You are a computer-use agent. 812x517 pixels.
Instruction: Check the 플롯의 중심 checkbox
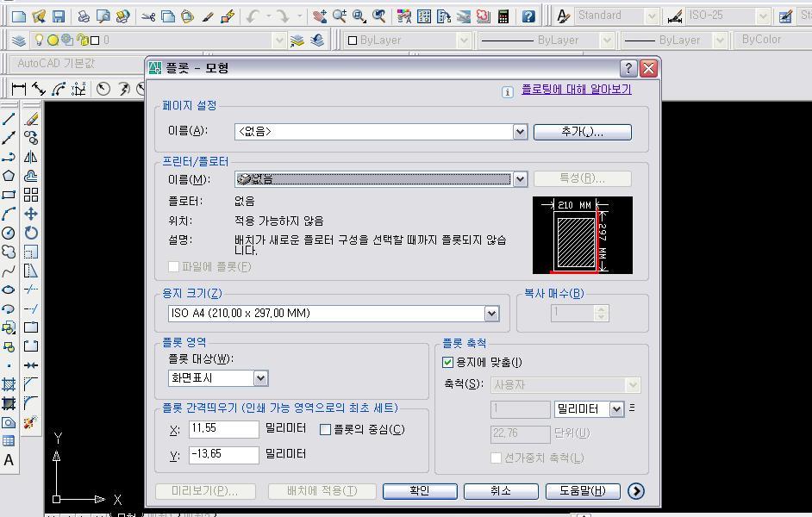(325, 429)
